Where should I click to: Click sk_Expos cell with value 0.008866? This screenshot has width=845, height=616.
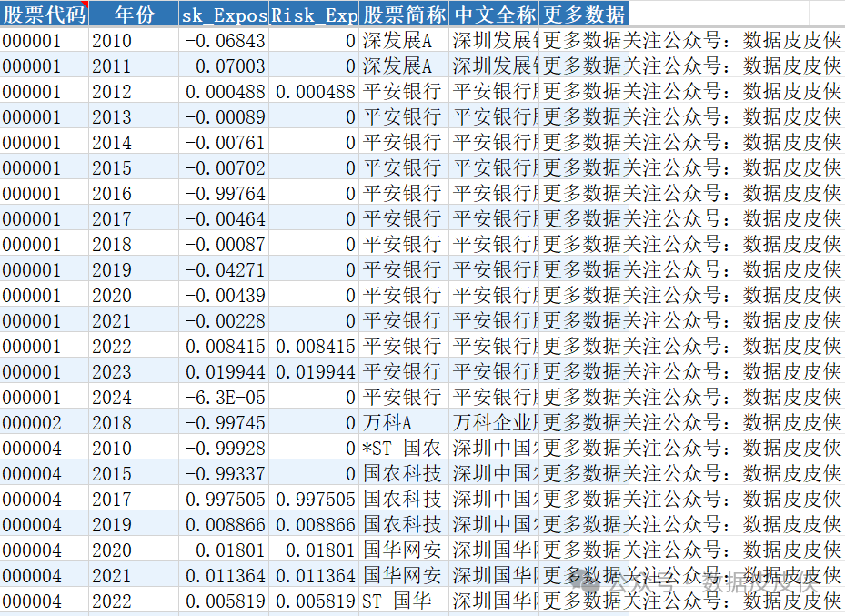224,524
